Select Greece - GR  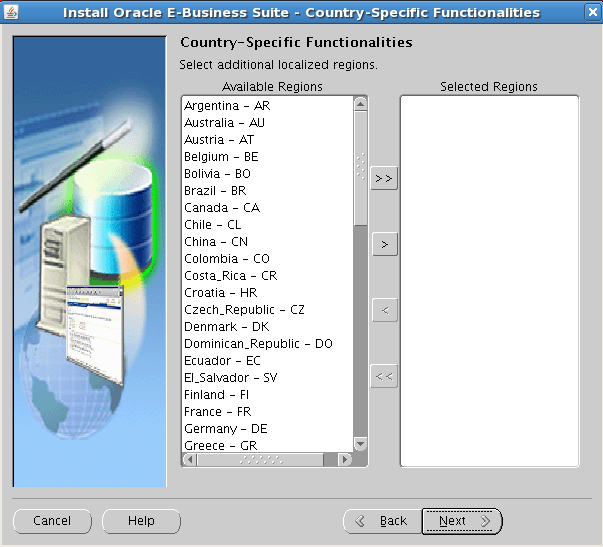pos(267,445)
